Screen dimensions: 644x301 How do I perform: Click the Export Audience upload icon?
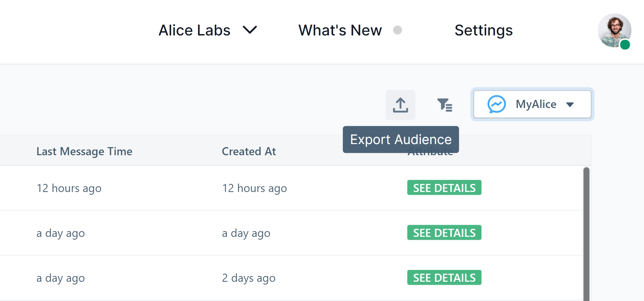400,105
